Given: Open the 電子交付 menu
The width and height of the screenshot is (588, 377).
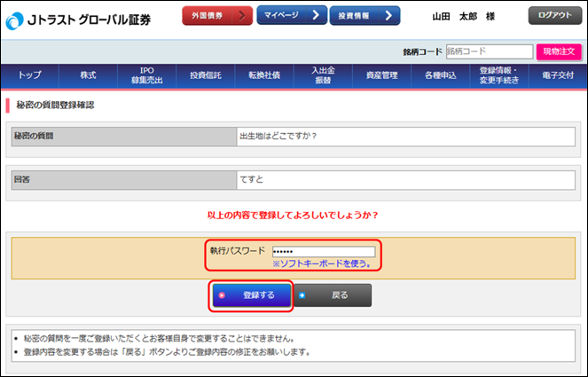Looking at the screenshot, I should [x=558, y=75].
